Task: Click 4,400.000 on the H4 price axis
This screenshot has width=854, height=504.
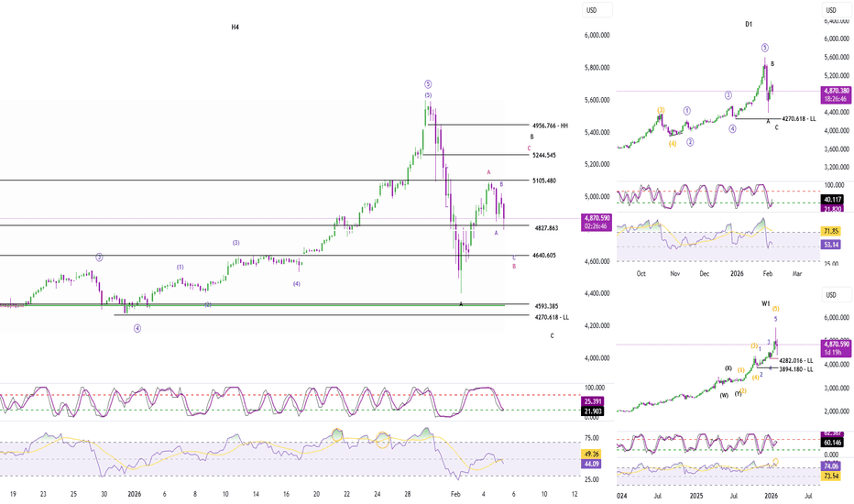Action: (597, 293)
